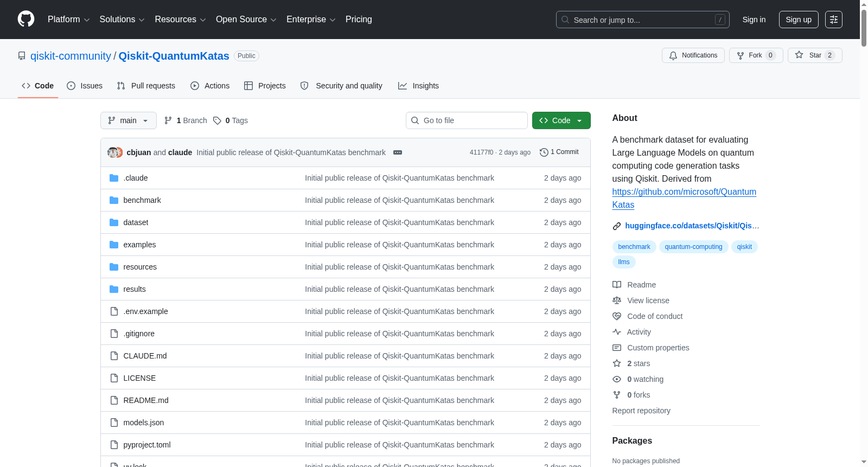868x467 pixels.
Task: Open the Resources dropdown menu
Action: (x=180, y=20)
